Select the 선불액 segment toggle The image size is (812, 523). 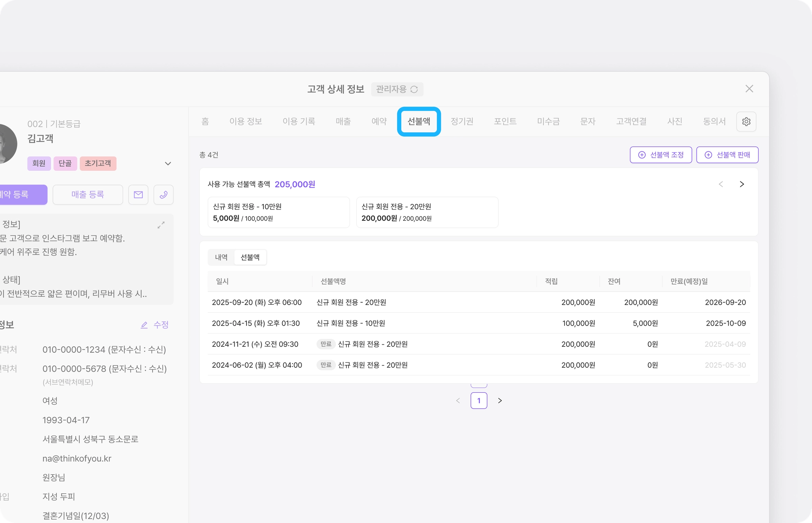[x=250, y=258]
